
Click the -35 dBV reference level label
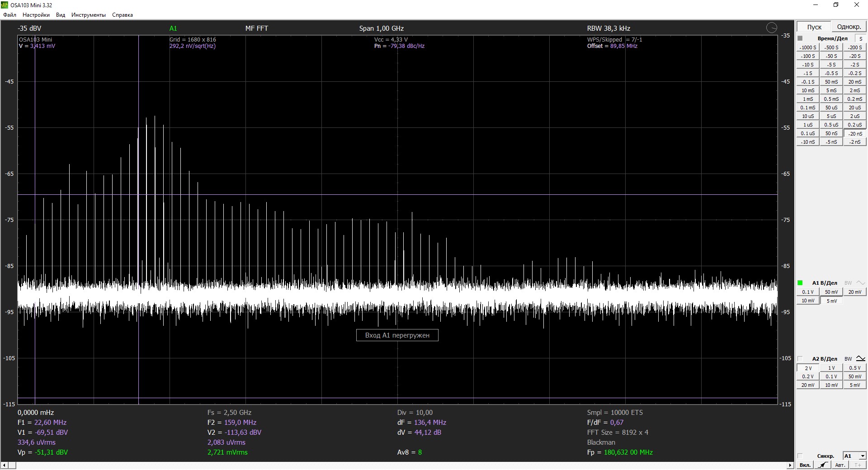(x=29, y=28)
